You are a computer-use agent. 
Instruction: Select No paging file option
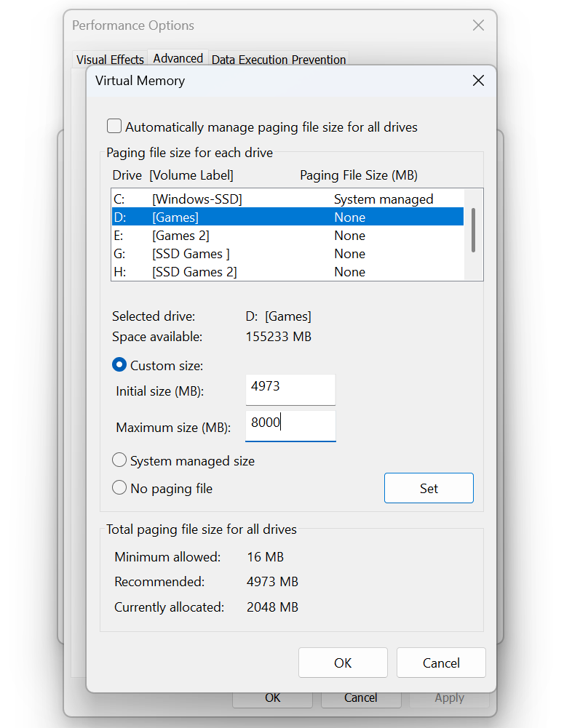tap(119, 488)
